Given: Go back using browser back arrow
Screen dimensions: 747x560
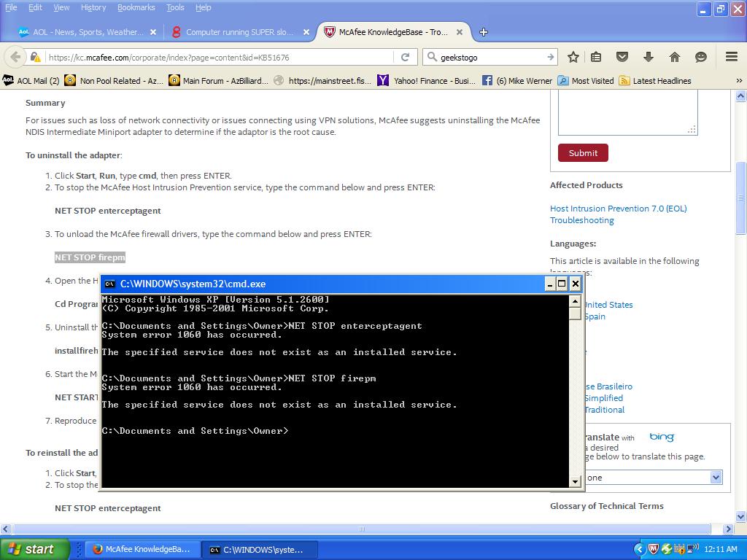Looking at the screenshot, I should tap(15, 57).
